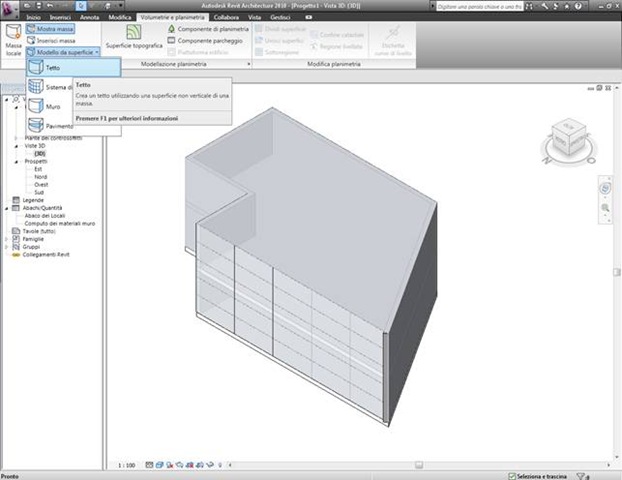Open the Massa locale tool
622x480 pixels.
click(x=13, y=40)
